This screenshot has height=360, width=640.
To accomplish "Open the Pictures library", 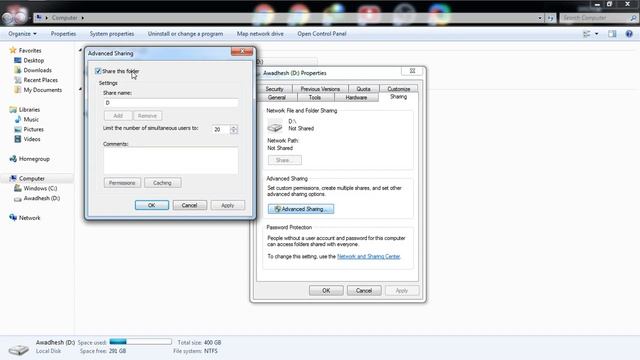I will (x=33, y=129).
